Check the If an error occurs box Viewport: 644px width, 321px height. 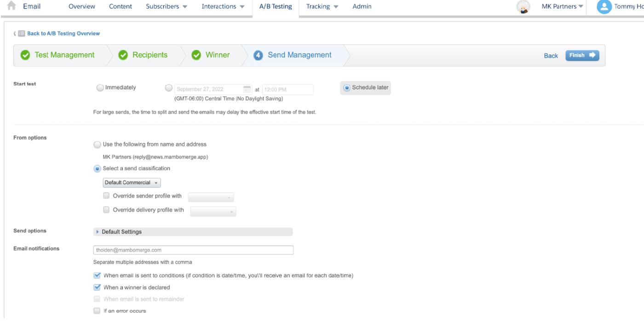(x=97, y=311)
